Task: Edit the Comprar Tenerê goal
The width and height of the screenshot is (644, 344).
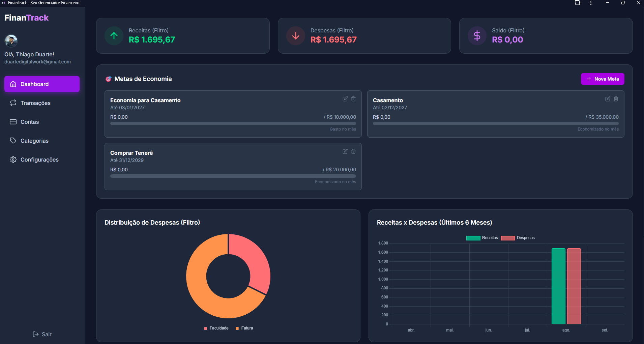Action: [345, 151]
